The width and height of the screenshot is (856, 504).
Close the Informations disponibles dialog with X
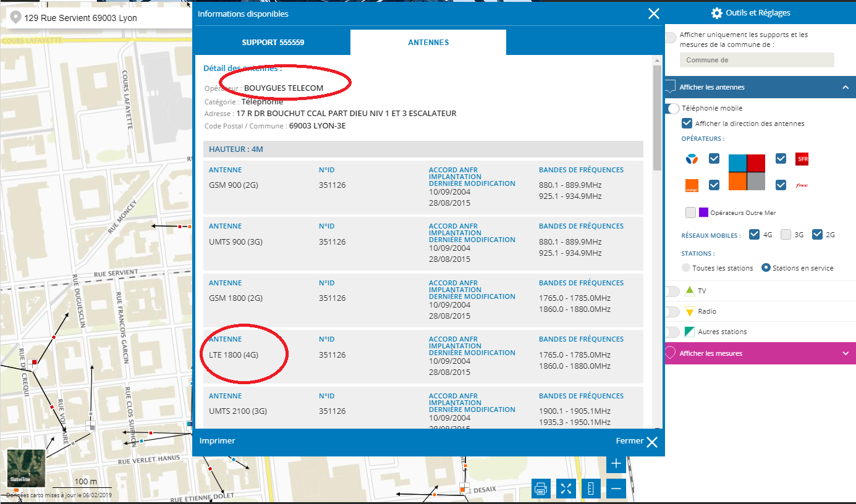click(x=653, y=14)
